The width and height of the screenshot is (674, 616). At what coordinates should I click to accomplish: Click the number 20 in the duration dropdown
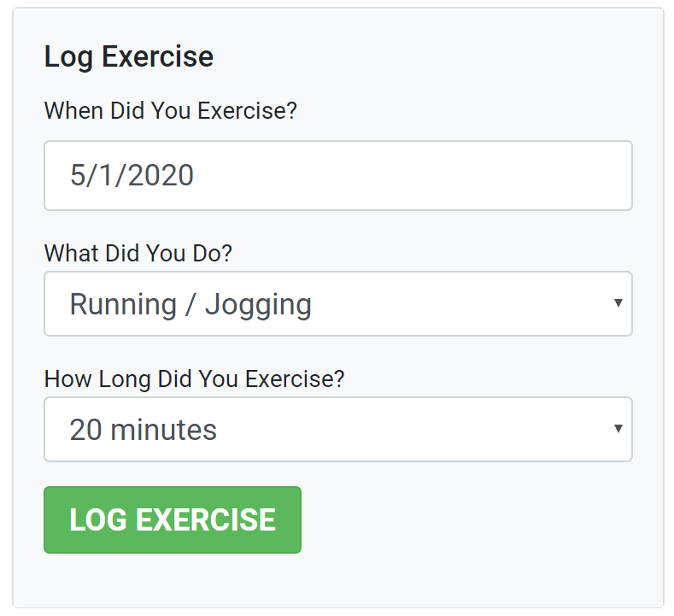(85, 430)
